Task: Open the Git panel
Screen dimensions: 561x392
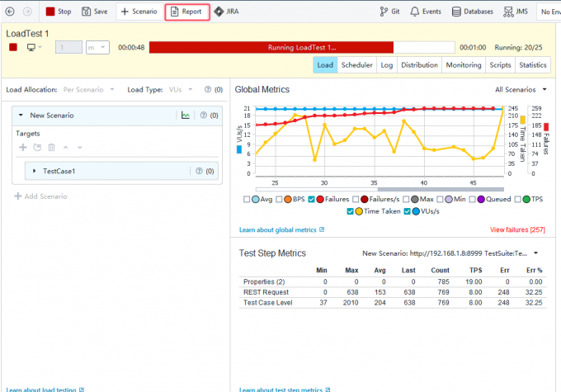Action: pos(389,12)
